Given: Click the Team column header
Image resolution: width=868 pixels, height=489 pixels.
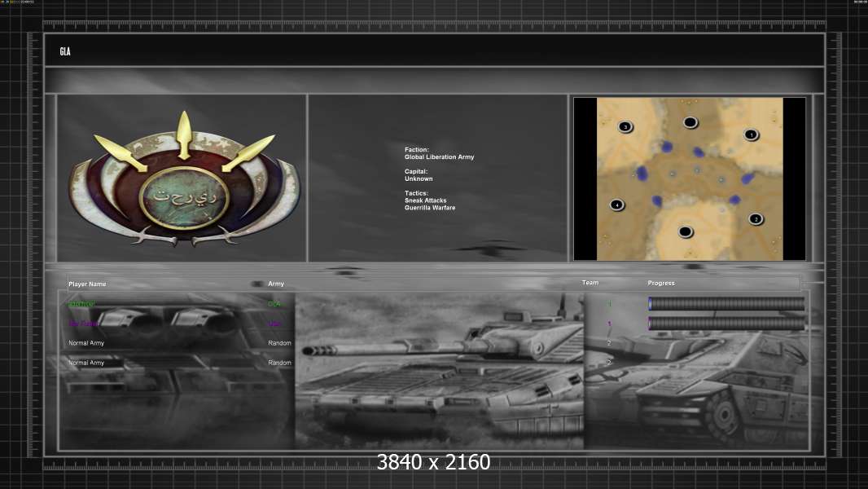Looking at the screenshot, I should point(590,283).
